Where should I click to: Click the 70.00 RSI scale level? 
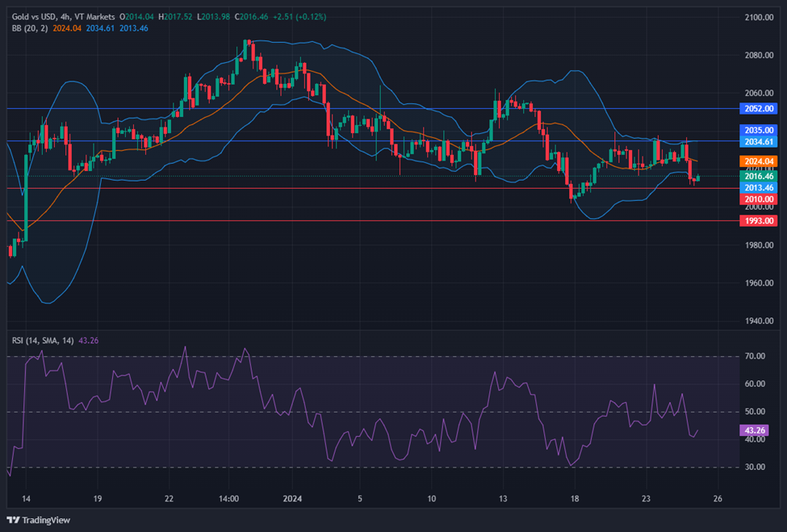[x=754, y=356]
